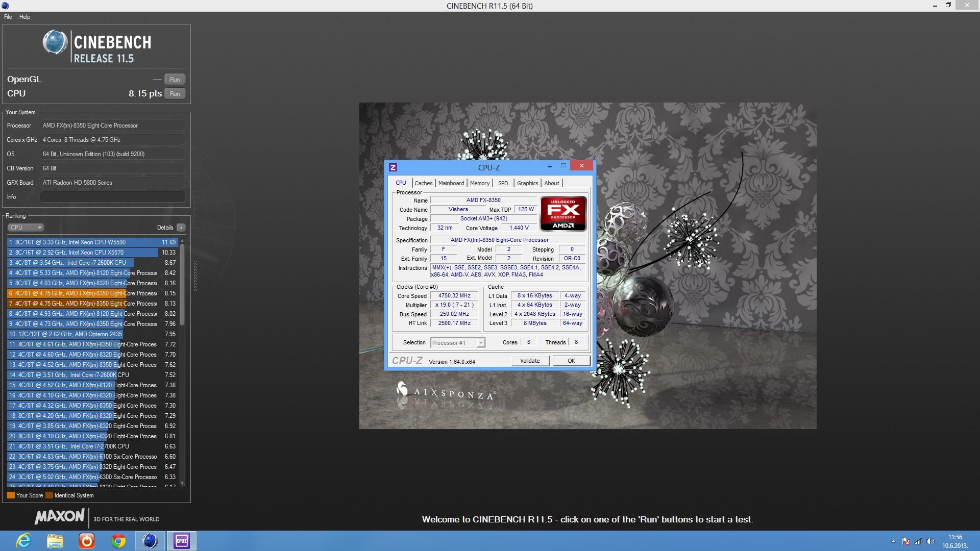This screenshot has height=551, width=980.
Task: Open Processor #1 selection dropdown
Action: click(x=458, y=343)
